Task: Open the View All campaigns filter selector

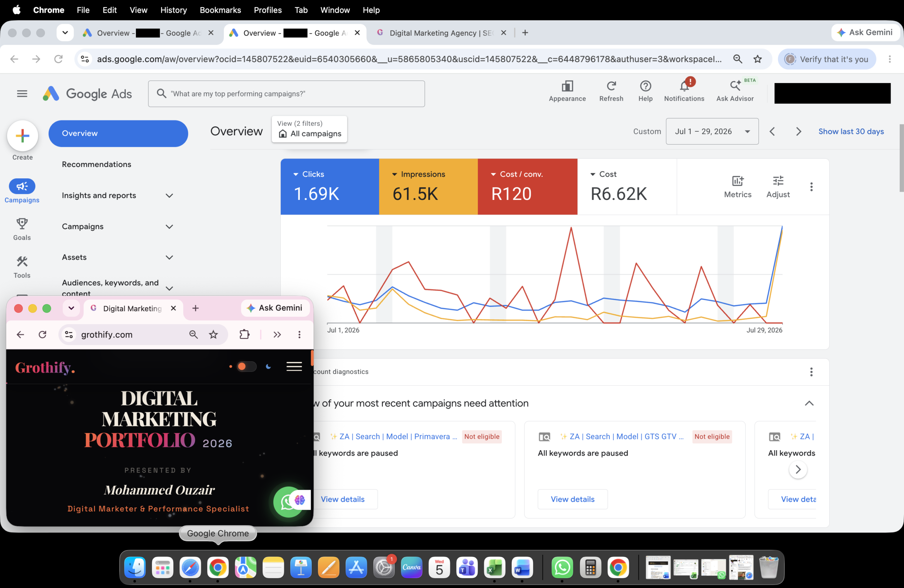Action: pos(309,129)
